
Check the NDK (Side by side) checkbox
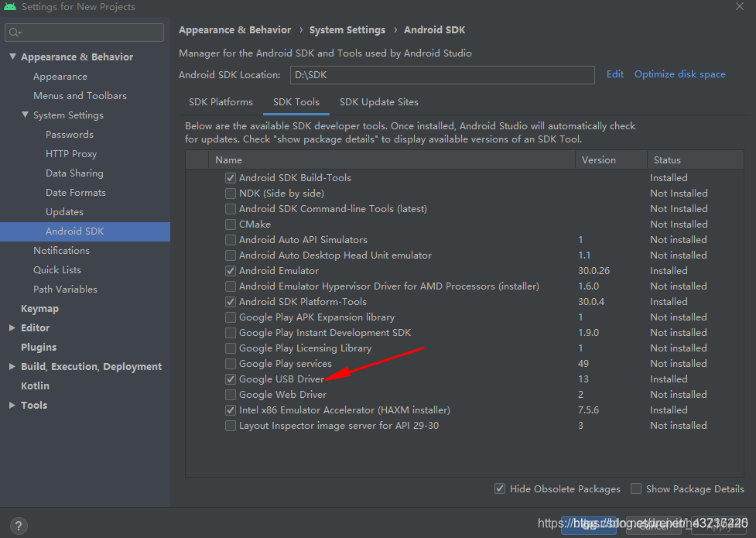[231, 194]
